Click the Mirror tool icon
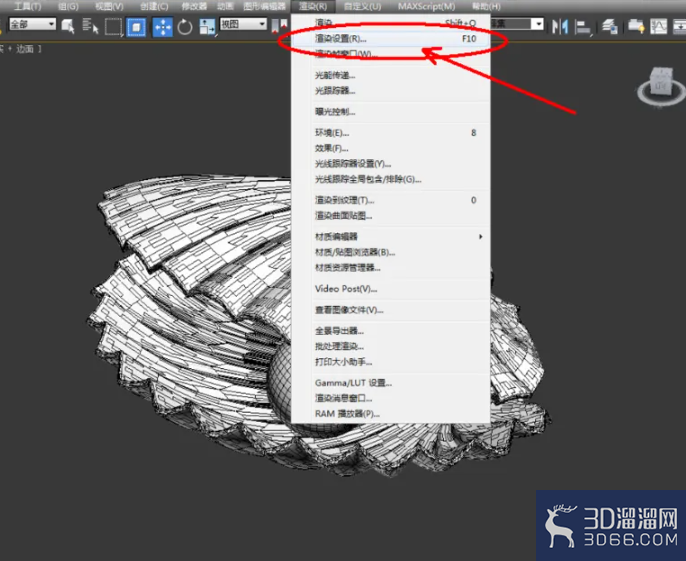686x561 pixels. tap(560, 27)
